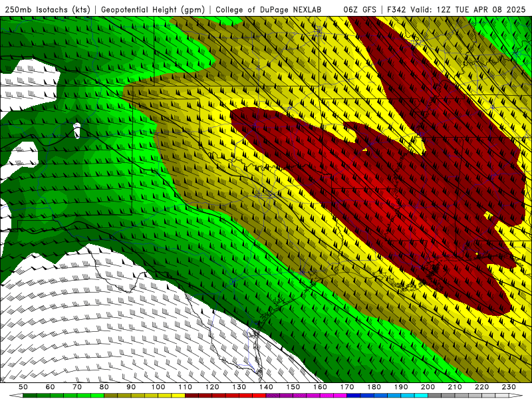Click the 130 legend value
Image resolution: width=532 pixels, height=399 pixels.
239,387
